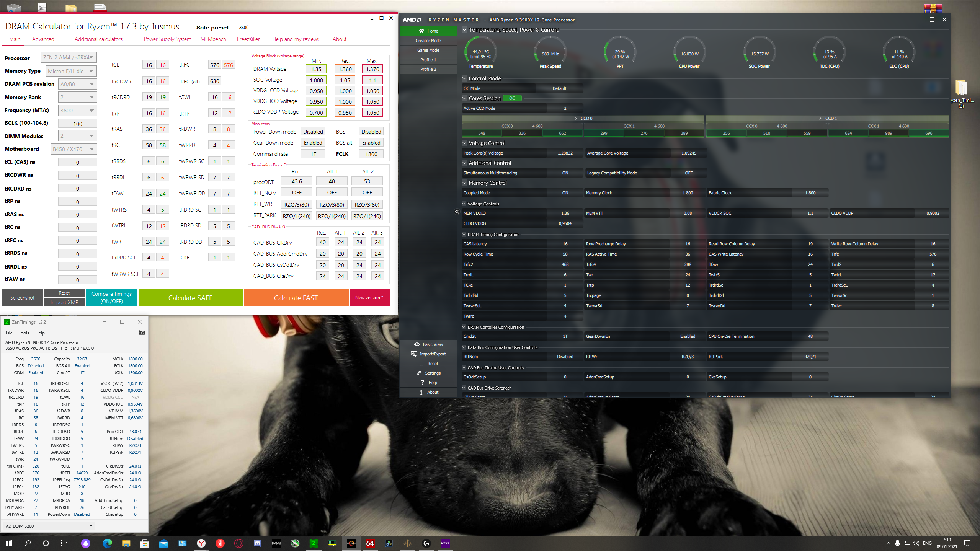Open Discord from the taskbar

pos(257,543)
